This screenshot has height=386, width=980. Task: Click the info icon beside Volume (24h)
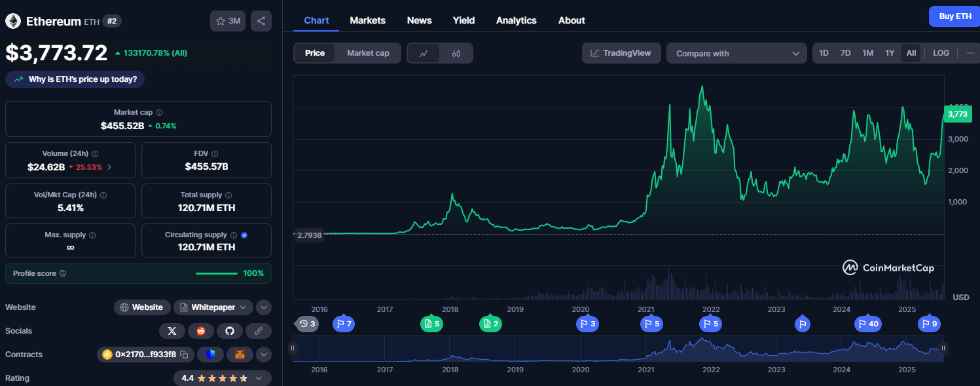point(95,154)
